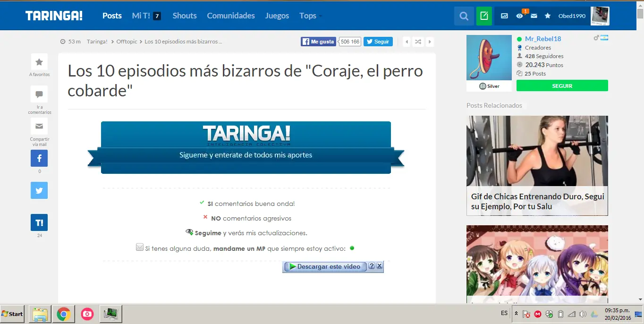The image size is (644, 324).
Task: Show hidden tray icons chevron
Action: pyautogui.click(x=516, y=314)
